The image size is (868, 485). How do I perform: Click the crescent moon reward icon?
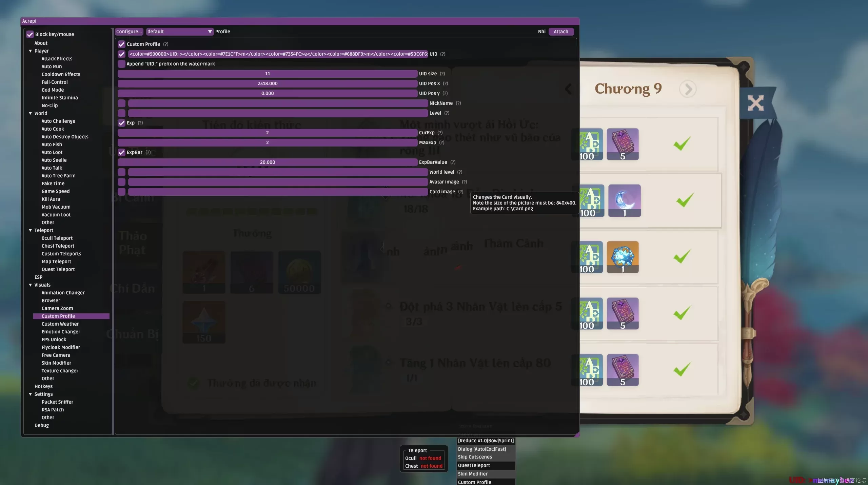click(624, 200)
